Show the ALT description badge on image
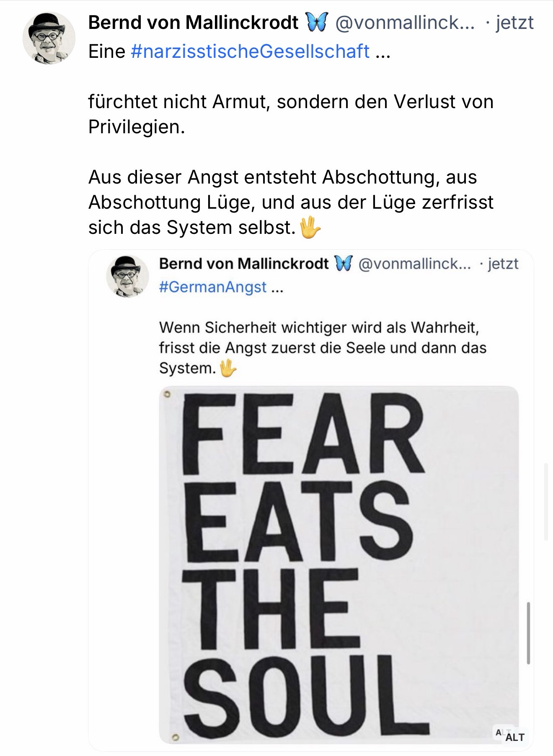The width and height of the screenshot is (553, 756). coord(514,737)
